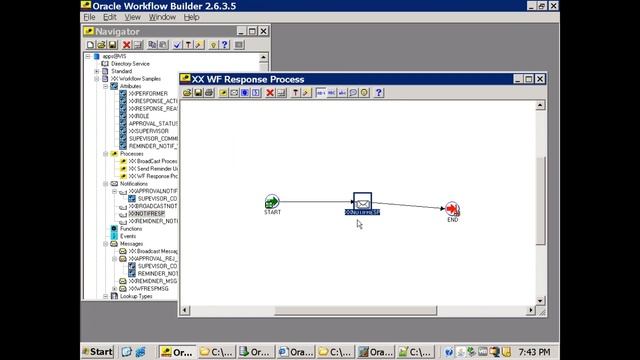Delete selection with red X in process toolbar
This screenshot has height=360, width=640.
[x=270, y=93]
